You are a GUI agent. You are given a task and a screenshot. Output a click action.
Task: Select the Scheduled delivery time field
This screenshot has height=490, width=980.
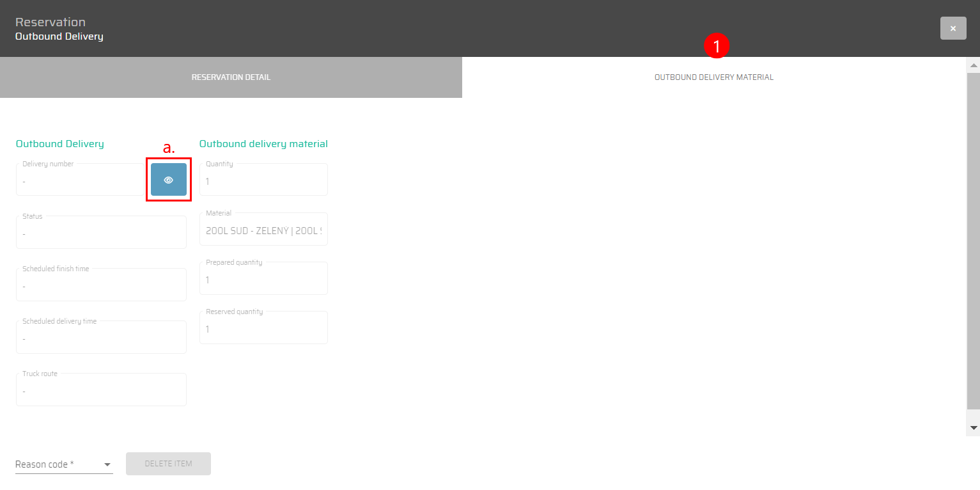[101, 338]
